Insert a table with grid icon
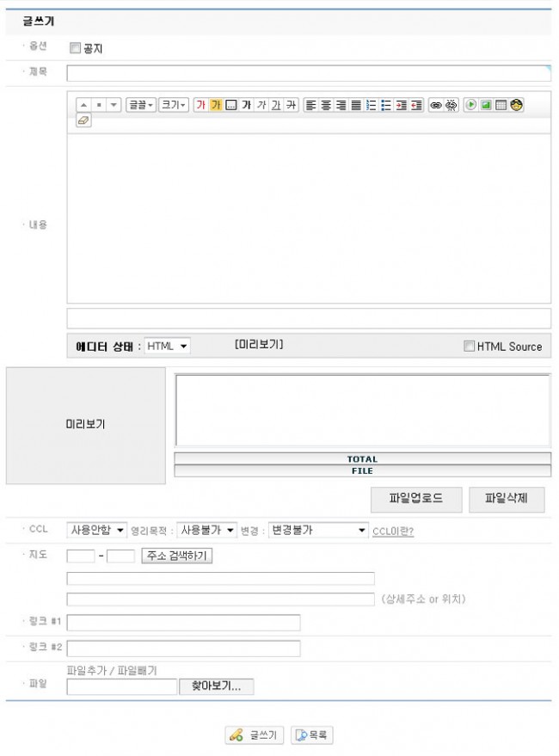Screen dimensions: 559x756 501,105
